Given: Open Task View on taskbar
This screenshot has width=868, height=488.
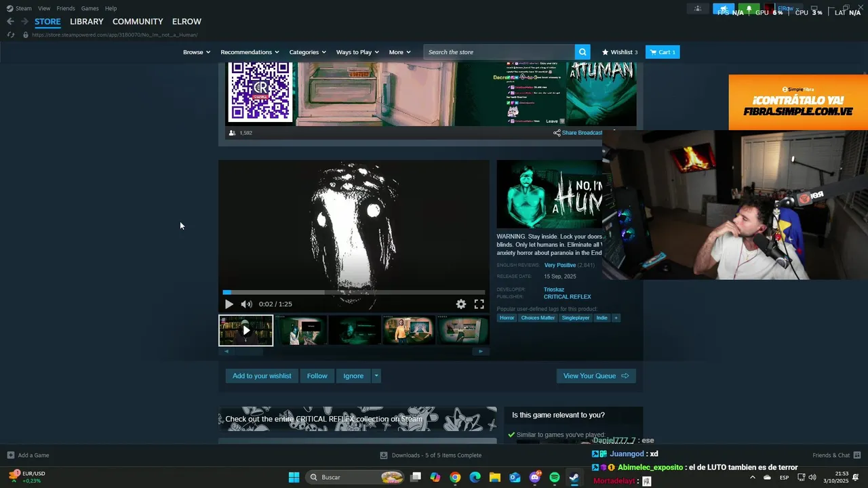Looking at the screenshot, I should pos(416,477).
